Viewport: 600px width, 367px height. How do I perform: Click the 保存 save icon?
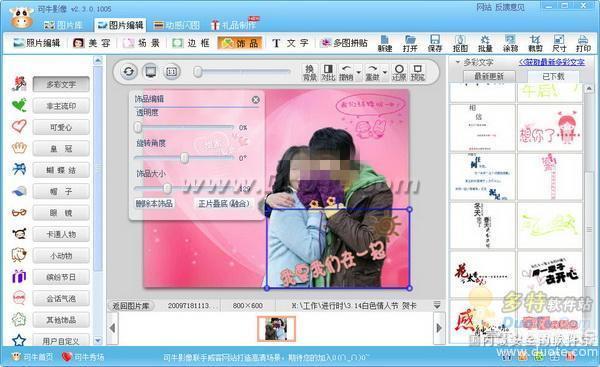click(435, 43)
